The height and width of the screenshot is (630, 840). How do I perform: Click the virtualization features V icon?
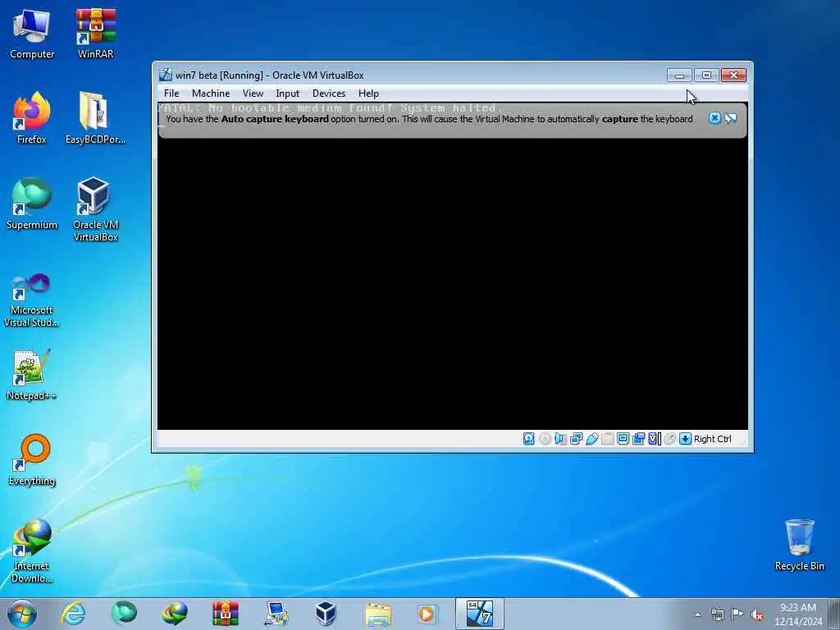click(x=654, y=439)
